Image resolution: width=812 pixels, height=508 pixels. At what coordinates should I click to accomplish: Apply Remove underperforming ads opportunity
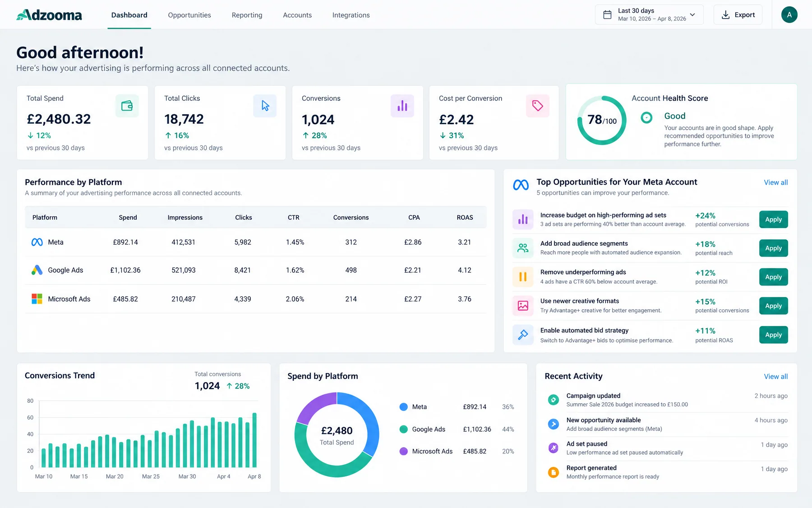point(773,277)
